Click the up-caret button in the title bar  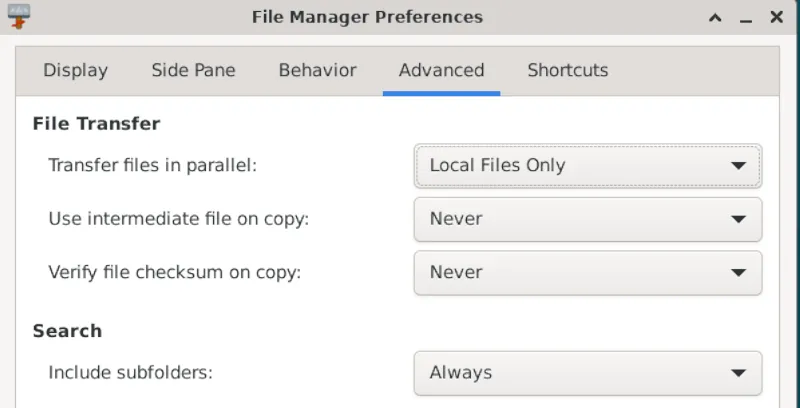(714, 18)
